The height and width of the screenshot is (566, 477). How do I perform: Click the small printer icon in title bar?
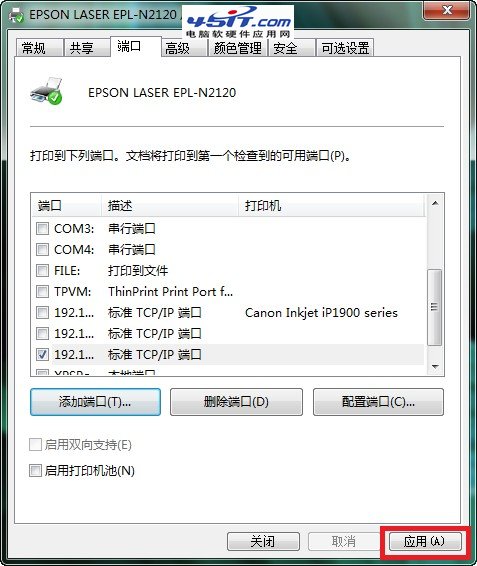pyautogui.click(x=17, y=15)
